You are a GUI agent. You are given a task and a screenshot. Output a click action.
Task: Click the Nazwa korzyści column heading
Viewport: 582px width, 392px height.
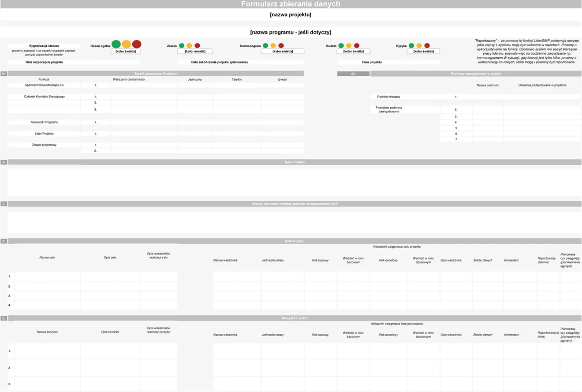coord(47,332)
